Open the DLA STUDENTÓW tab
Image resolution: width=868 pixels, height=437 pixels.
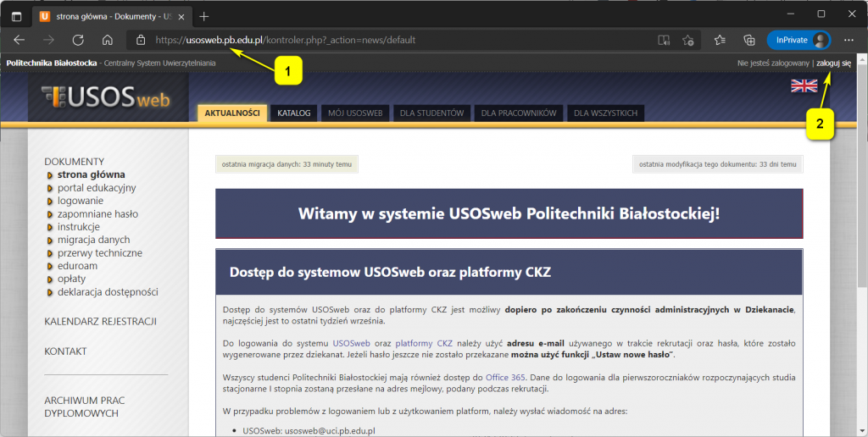431,113
